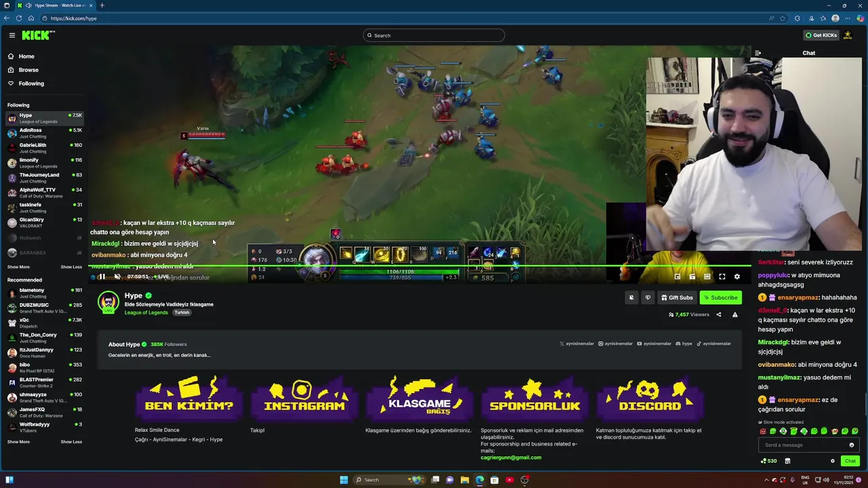868x488 pixels.
Task: Click the green Chat send button
Action: [x=850, y=461]
